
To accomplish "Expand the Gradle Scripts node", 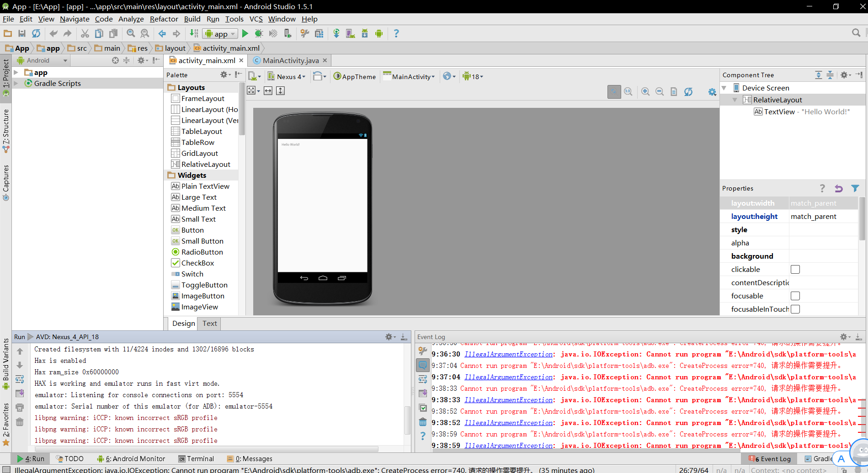I will click(x=16, y=83).
